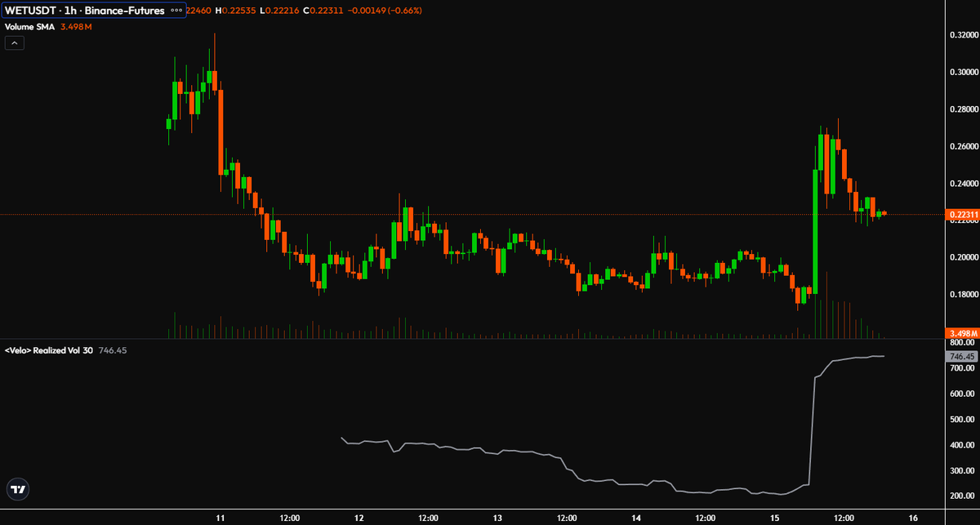980x525 pixels.
Task: Click the 200.00 volatility axis label
Action: coord(962,496)
